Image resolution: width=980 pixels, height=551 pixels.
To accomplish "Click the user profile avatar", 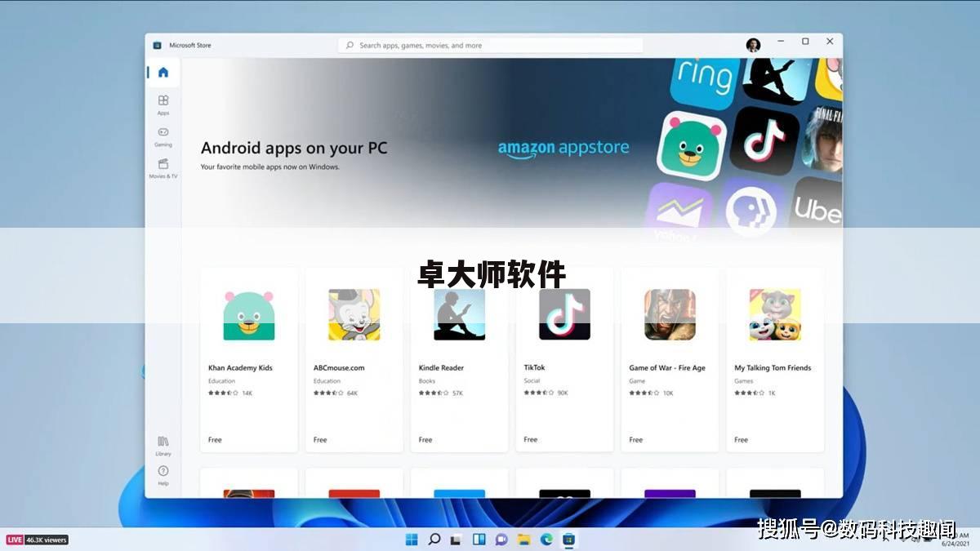I will click(x=753, y=45).
